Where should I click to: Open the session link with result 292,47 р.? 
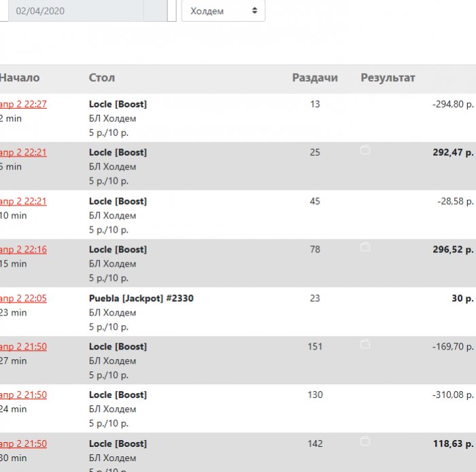pos(23,152)
